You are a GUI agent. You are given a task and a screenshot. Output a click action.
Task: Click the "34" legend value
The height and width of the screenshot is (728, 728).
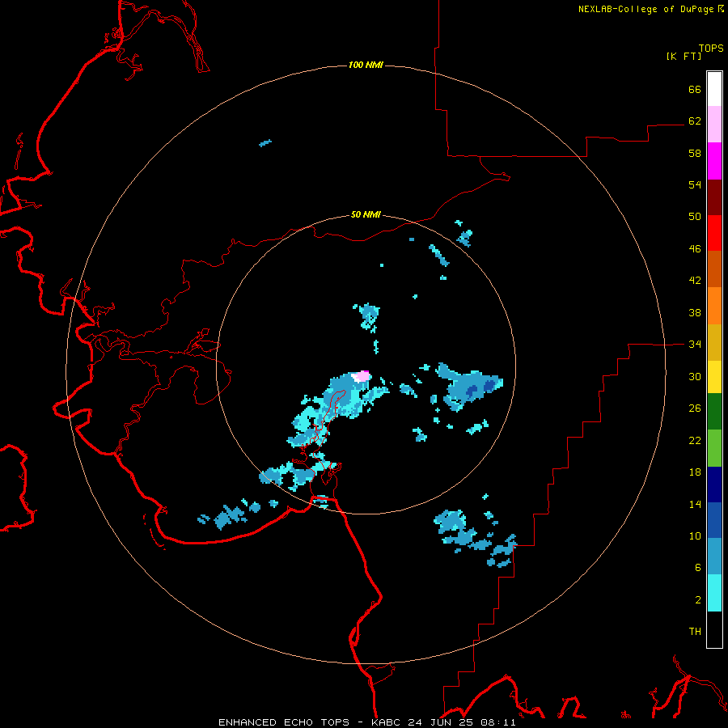click(695, 345)
